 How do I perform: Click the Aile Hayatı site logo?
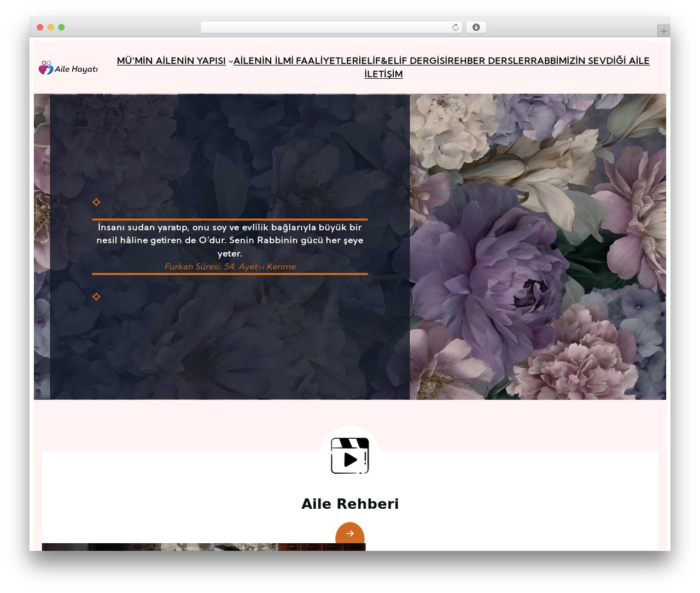click(x=68, y=68)
